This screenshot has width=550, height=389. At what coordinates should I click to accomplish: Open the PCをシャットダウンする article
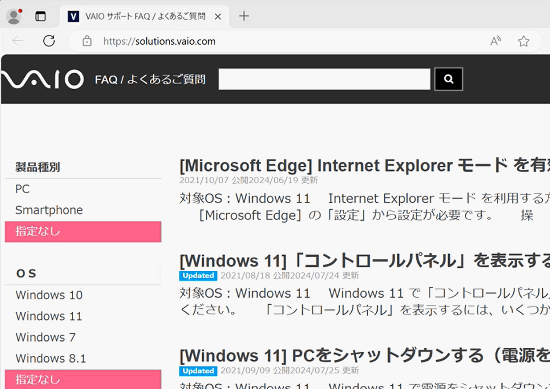tap(364, 356)
